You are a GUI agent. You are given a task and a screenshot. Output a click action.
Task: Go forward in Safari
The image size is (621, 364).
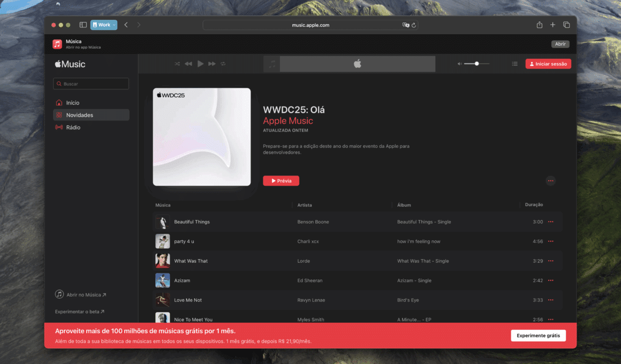tap(139, 25)
